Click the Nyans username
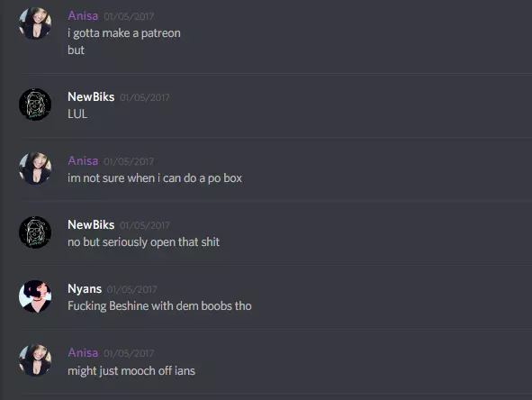Image resolution: width=532 pixels, height=400 pixels. [x=85, y=289]
